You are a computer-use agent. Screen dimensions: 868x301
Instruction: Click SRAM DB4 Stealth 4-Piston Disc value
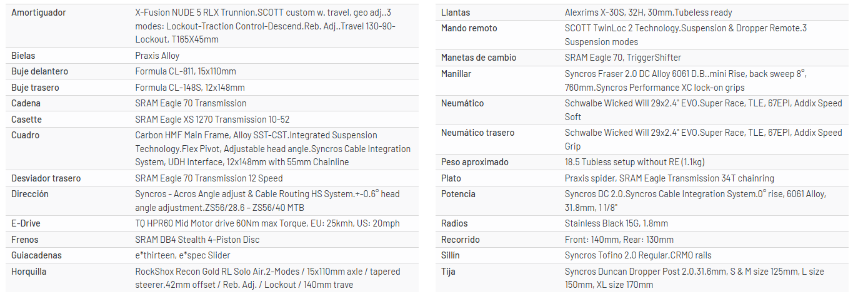tap(197, 240)
